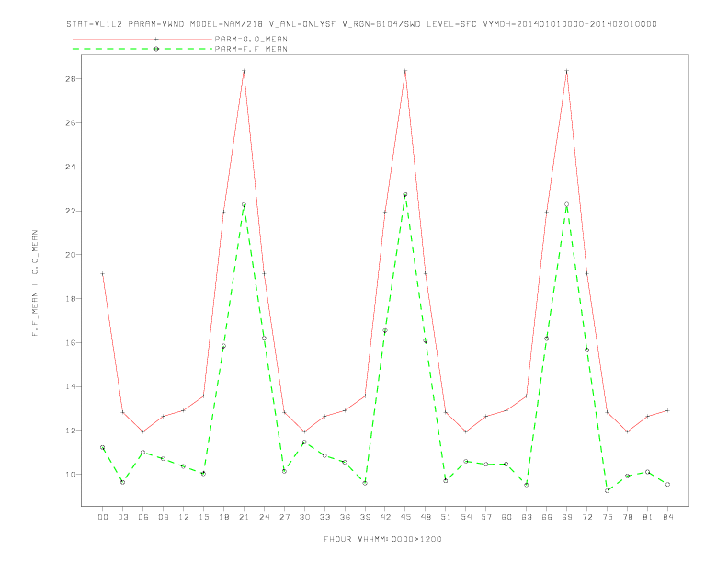
Task: Click the chart title starting STAT=VL1L2
Action: pyautogui.click(x=361, y=24)
